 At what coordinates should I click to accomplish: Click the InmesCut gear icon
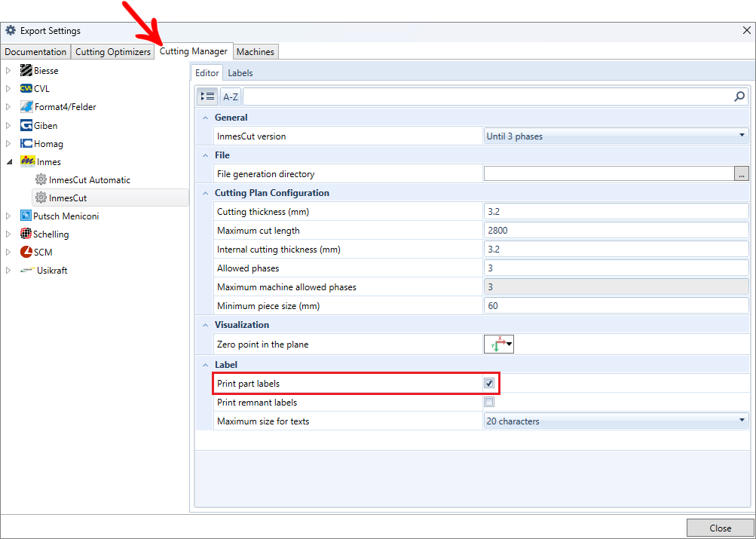pyautogui.click(x=41, y=198)
